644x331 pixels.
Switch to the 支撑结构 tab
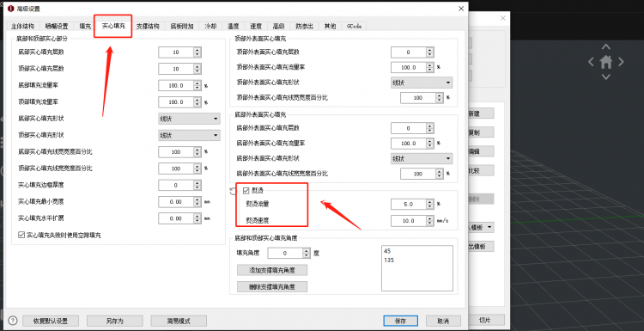click(148, 26)
